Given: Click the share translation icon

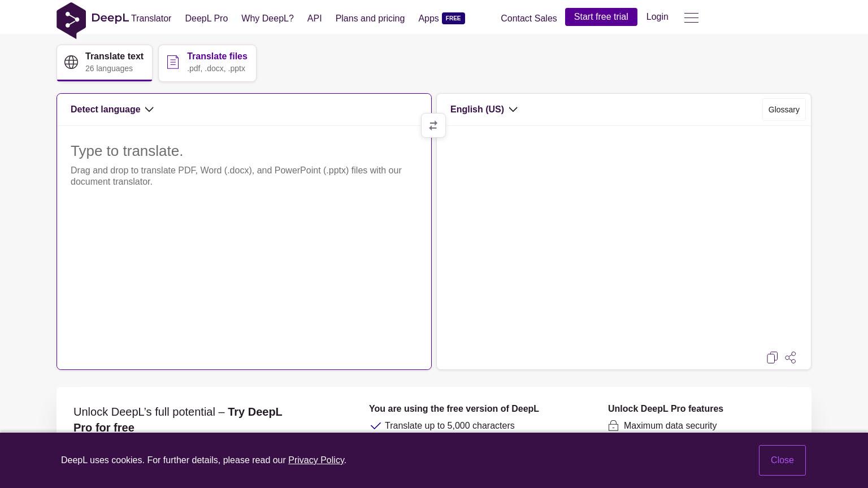Looking at the screenshot, I should tap(791, 358).
